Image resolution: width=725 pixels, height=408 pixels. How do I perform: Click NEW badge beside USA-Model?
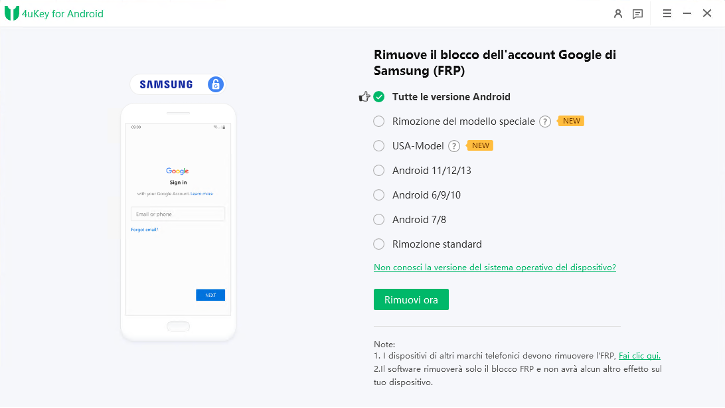pos(481,145)
